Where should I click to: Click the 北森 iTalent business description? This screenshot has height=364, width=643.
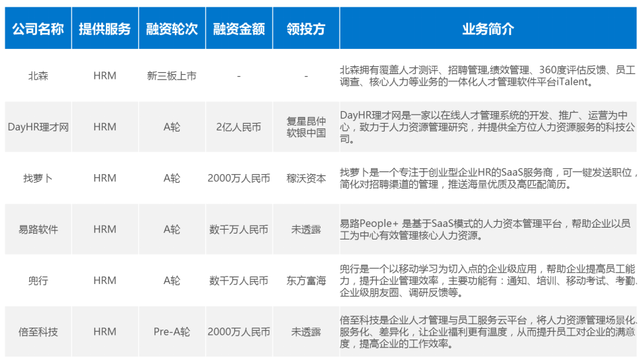pyautogui.click(x=487, y=76)
